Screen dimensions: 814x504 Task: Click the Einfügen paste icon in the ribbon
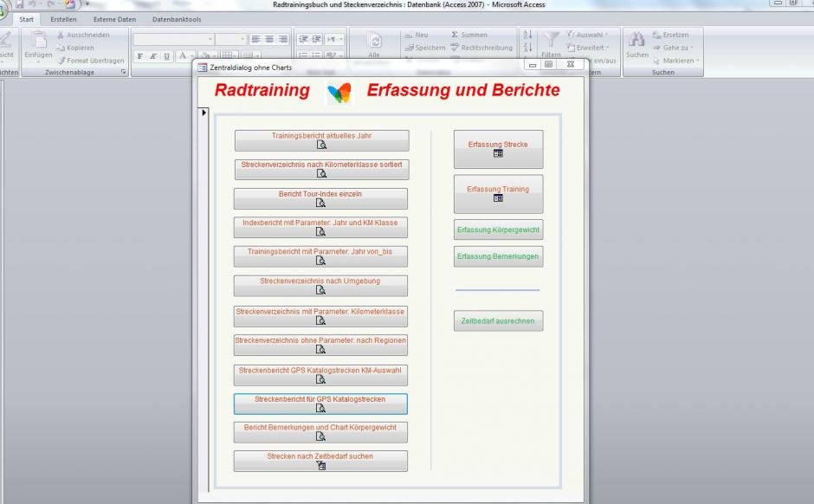pyautogui.click(x=38, y=41)
